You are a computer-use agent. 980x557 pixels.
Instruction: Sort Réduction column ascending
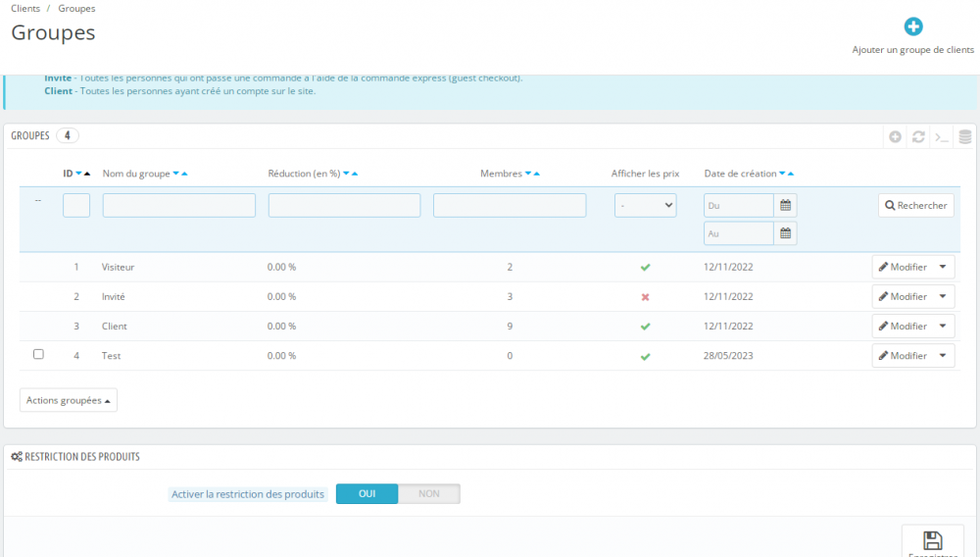pos(355,174)
